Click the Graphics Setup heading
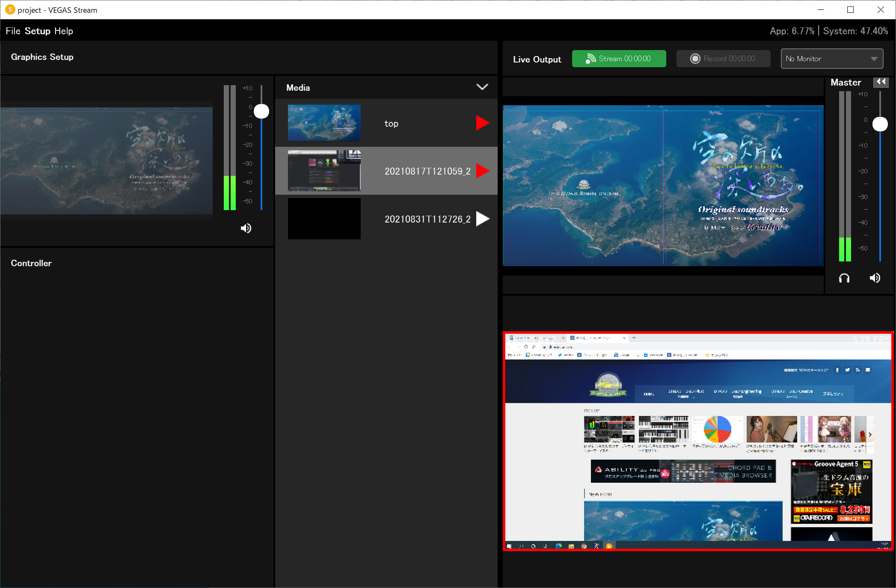 point(42,57)
